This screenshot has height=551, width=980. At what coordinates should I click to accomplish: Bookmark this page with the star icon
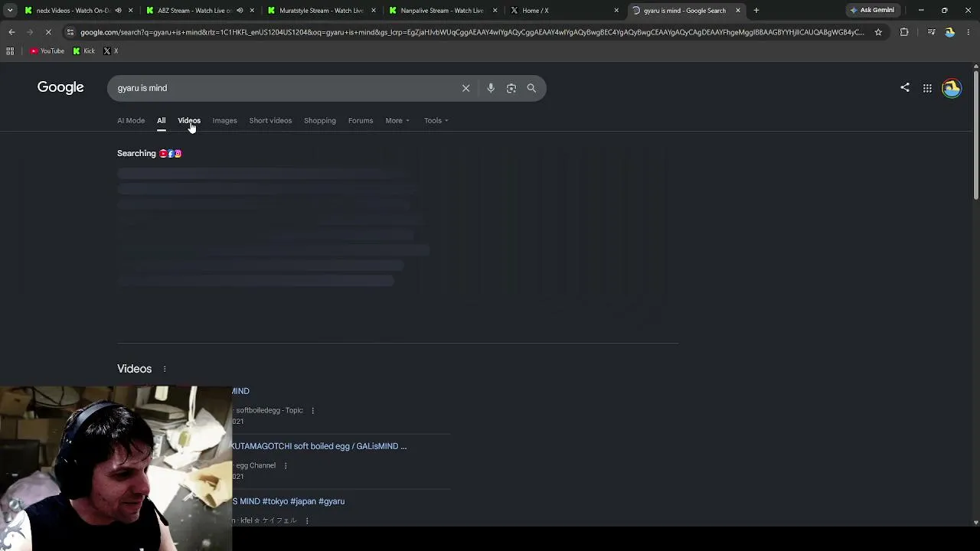coord(878,32)
